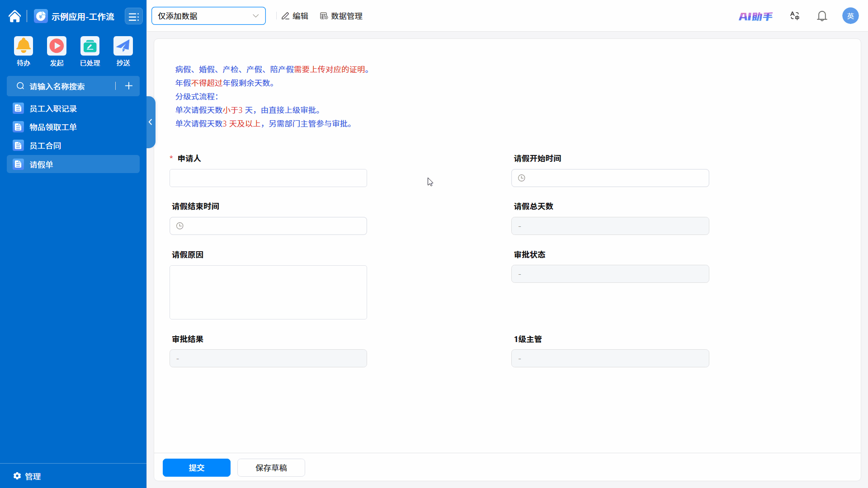Pick a date in 请假结束时间 field
The width and height of the screenshot is (868, 488).
(268, 226)
